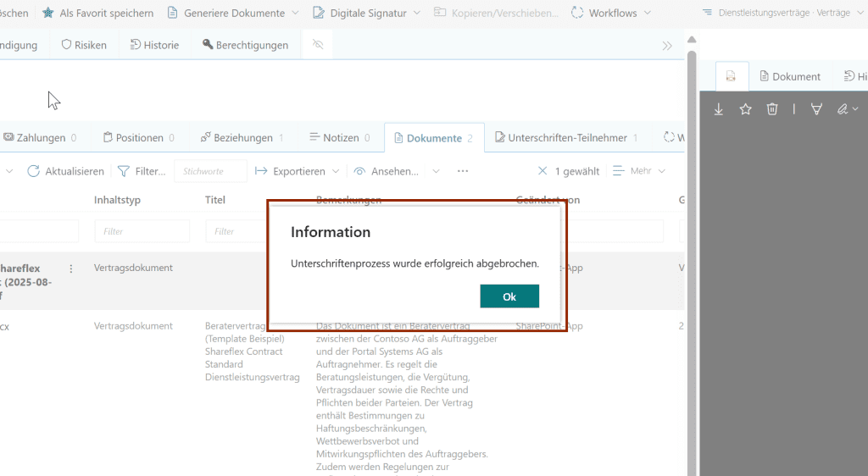Image resolution: width=868 pixels, height=476 pixels.
Task: Click the Stichworte search field
Action: point(210,171)
